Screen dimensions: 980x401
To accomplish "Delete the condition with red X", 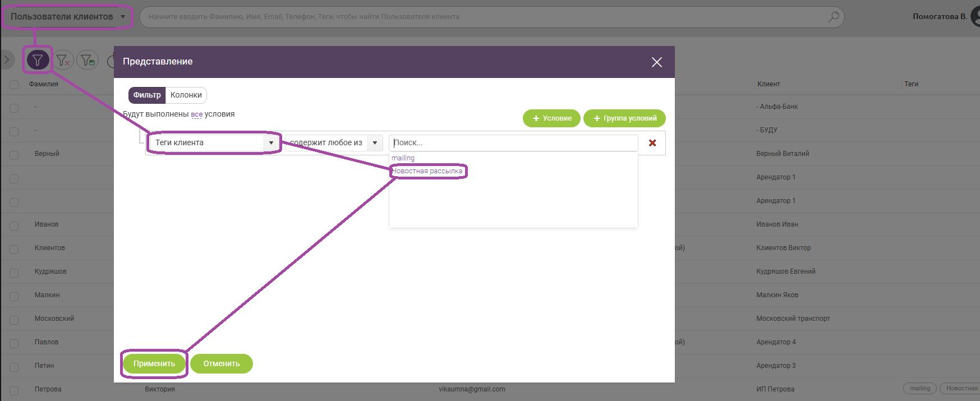I will [x=652, y=143].
